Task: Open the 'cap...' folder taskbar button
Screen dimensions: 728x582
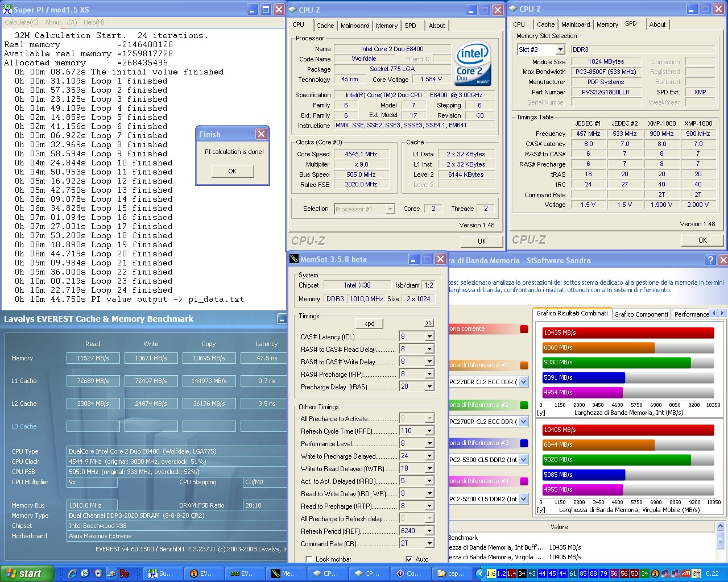Action: [x=452, y=573]
